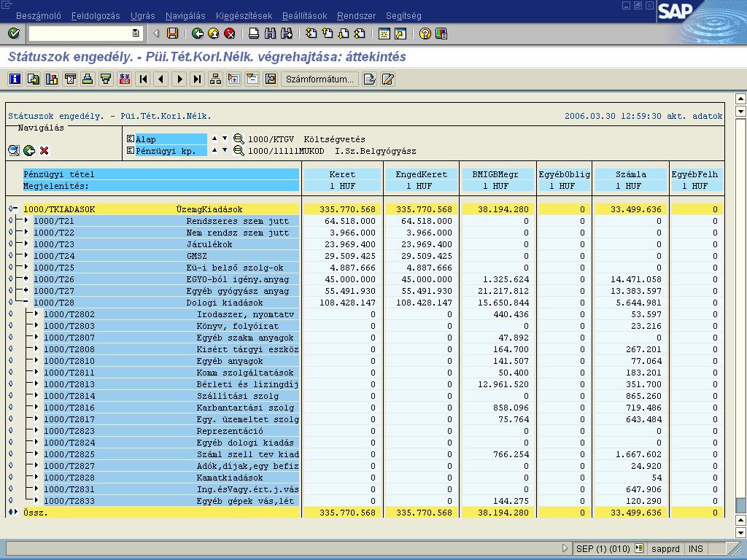Image resolution: width=747 pixels, height=560 pixels.
Task: Click the hierarchy structure icon
Action: click(215, 79)
